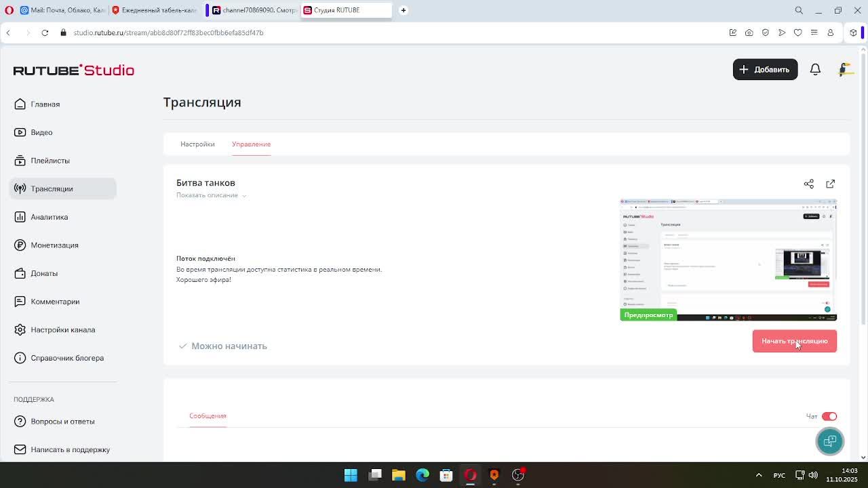The image size is (868, 488).
Task: Open Главная in the sidebar
Action: pyautogui.click(x=45, y=104)
